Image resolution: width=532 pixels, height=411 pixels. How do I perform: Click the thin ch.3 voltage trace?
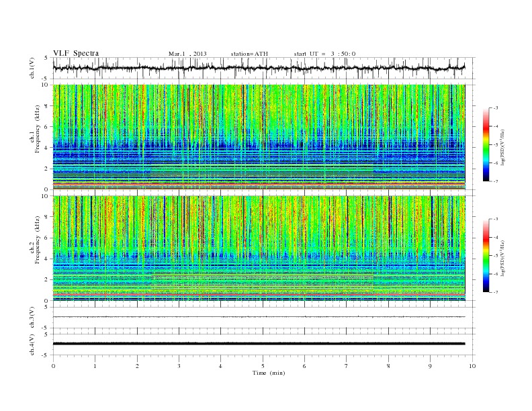259,317
